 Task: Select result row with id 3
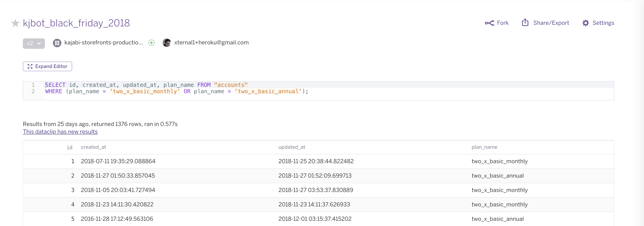click(x=318, y=190)
